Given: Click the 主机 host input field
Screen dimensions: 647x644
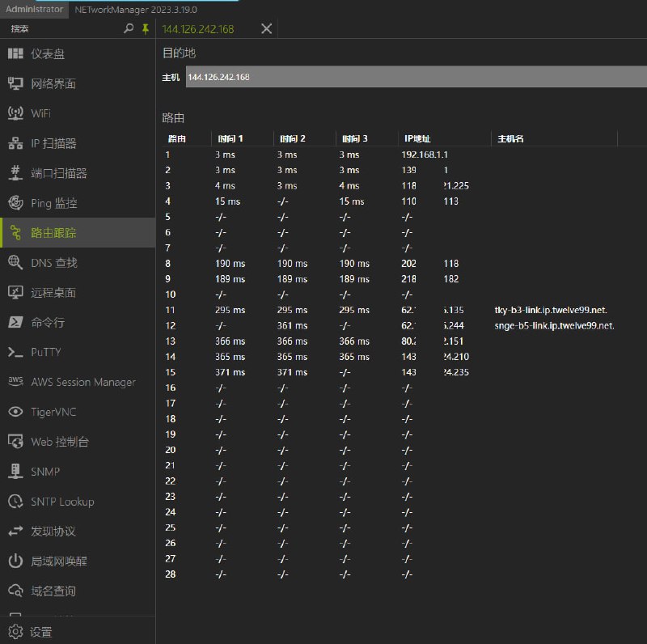Looking at the screenshot, I should [x=412, y=77].
